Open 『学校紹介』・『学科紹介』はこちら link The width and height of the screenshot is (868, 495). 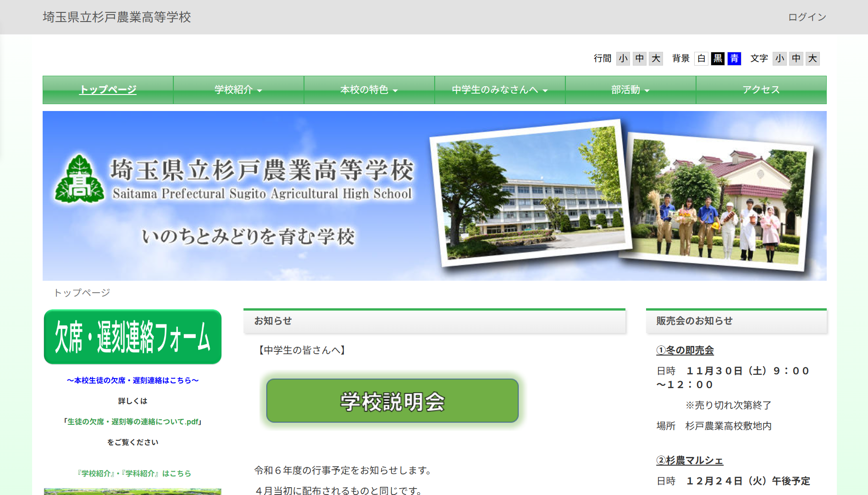134,473
